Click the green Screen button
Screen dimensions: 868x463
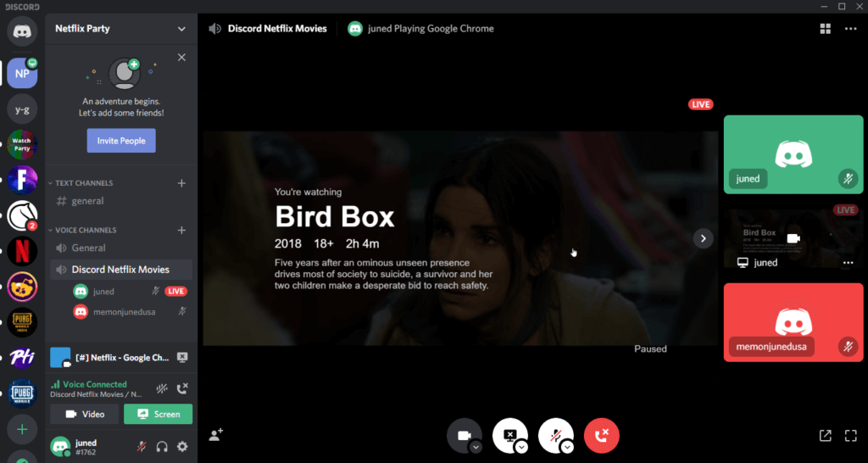pos(159,415)
